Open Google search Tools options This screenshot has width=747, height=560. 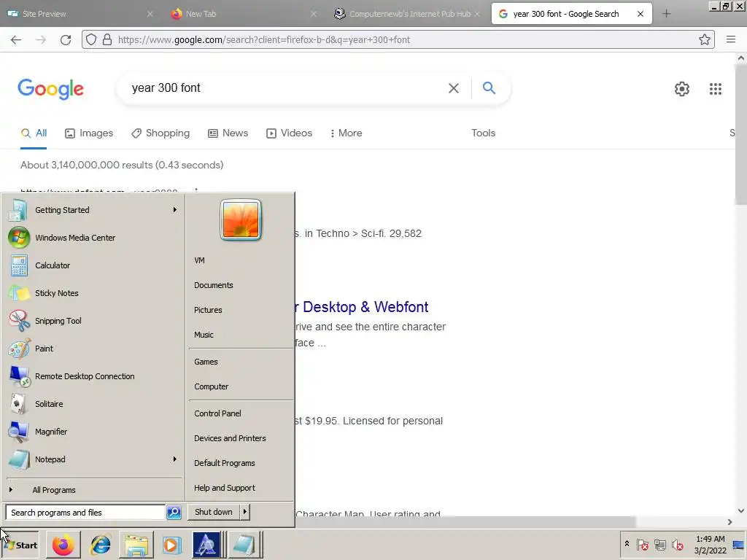[x=483, y=133]
